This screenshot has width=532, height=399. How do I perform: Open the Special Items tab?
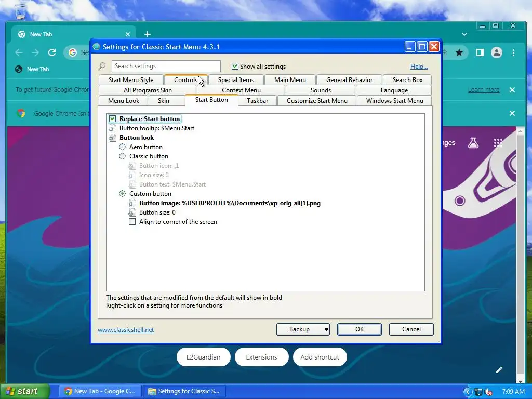click(236, 80)
